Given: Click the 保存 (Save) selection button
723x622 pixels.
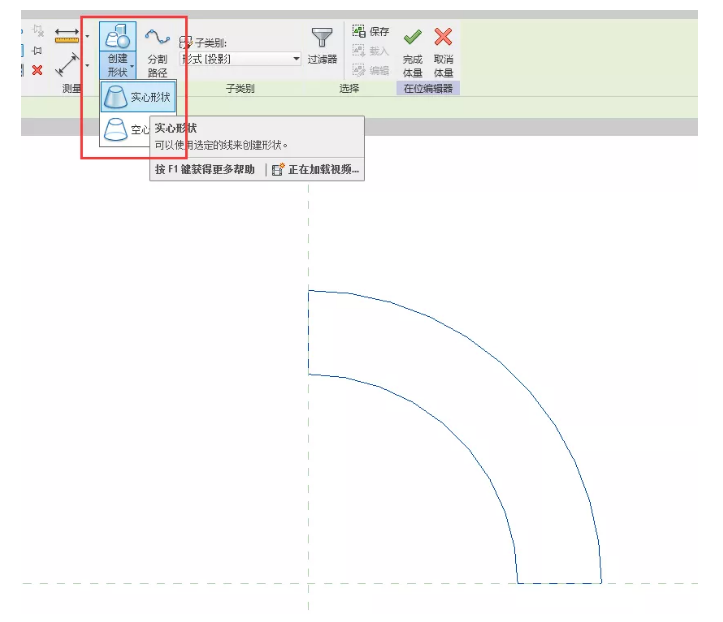Looking at the screenshot, I should (x=371, y=31).
